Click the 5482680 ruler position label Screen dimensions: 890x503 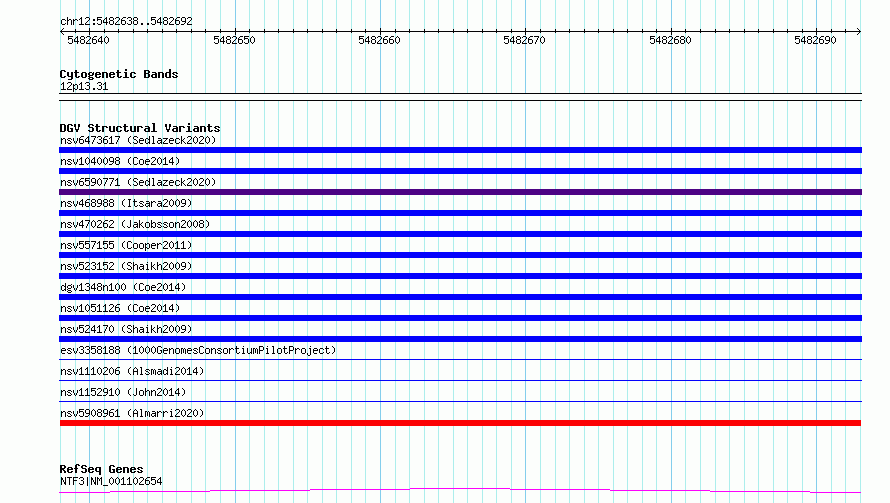coord(670,40)
